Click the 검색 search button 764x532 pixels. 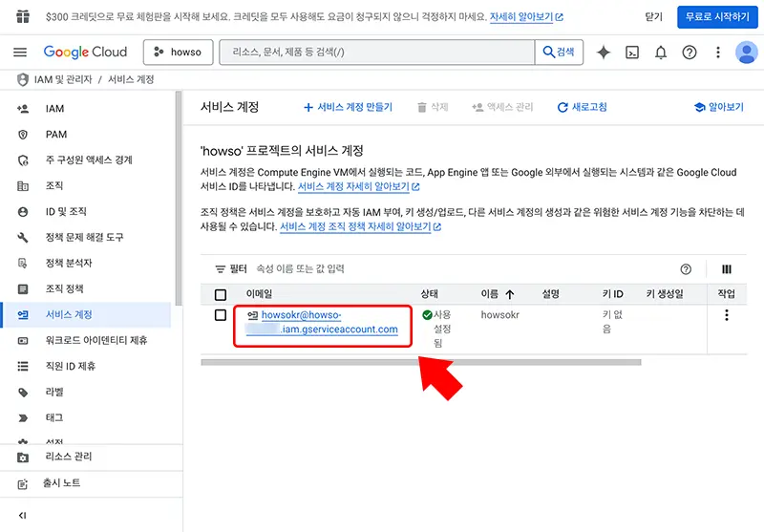tap(559, 53)
